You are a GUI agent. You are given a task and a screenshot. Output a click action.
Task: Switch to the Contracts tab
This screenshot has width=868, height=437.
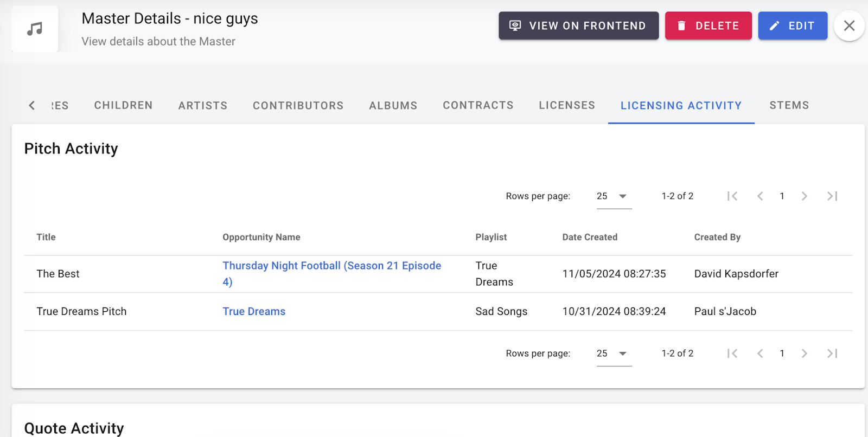click(x=478, y=105)
